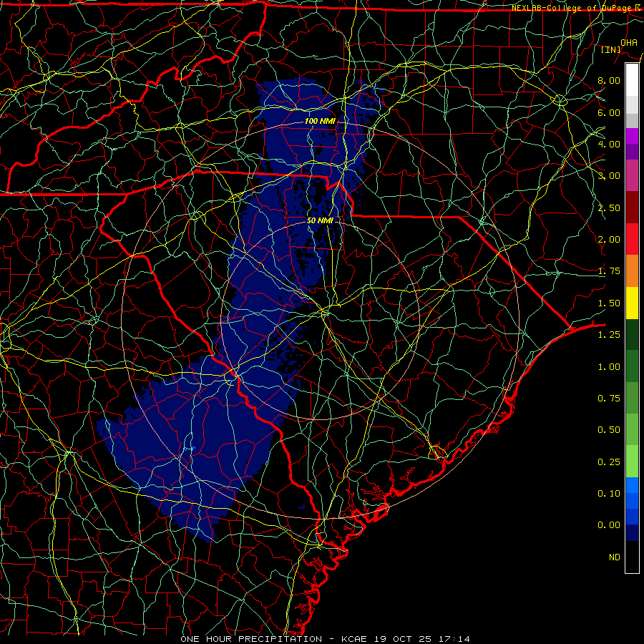Click the ND legend label

615,557
